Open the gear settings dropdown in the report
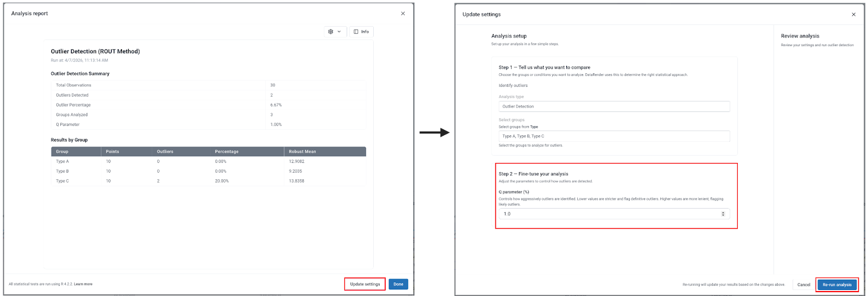868x296 pixels. point(335,32)
